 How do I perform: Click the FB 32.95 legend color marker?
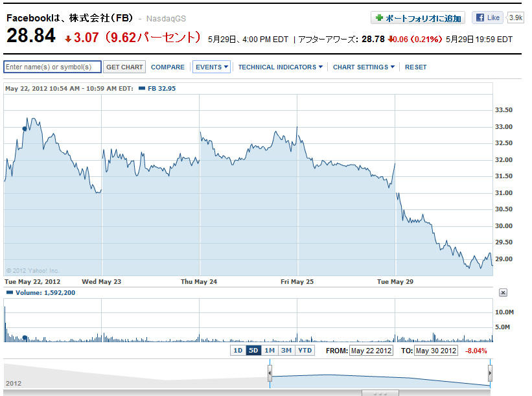pyautogui.click(x=142, y=89)
